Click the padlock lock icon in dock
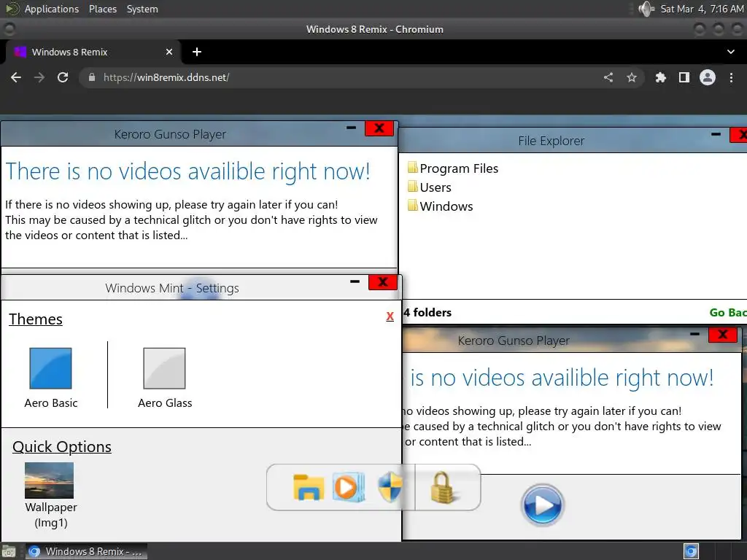747x560 pixels. pyautogui.click(x=444, y=488)
